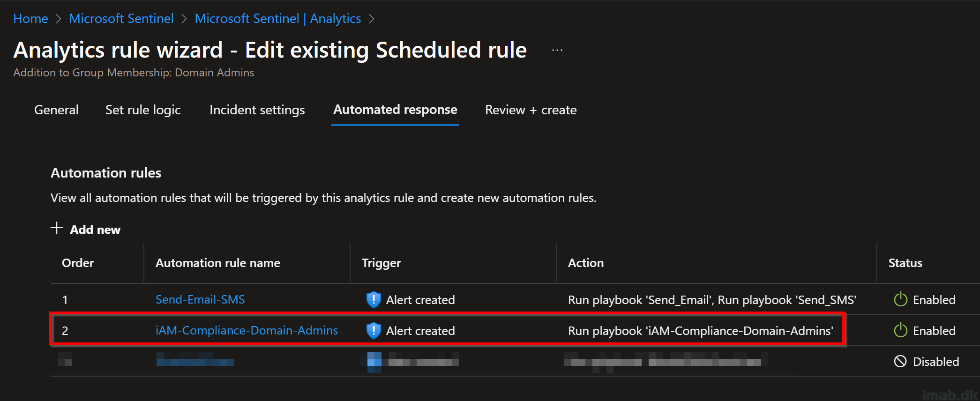The image size is (980, 401).
Task: Click Enabled status text in iAM-Compliance-Domain-Admins row
Action: pyautogui.click(x=934, y=331)
